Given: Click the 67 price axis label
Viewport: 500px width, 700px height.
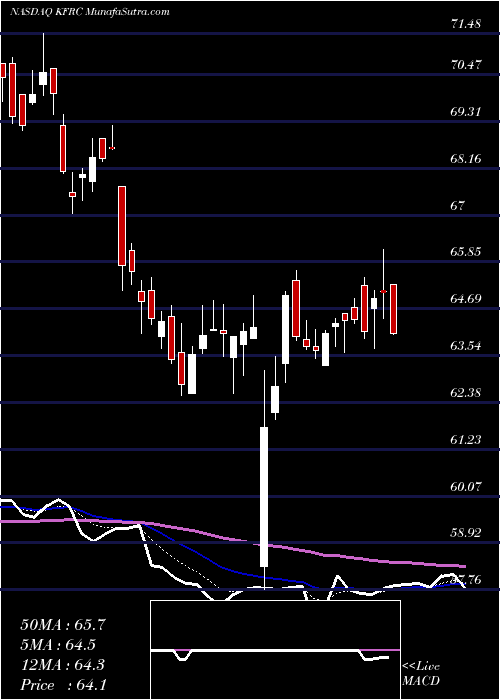Looking at the screenshot, I should click(x=458, y=205).
